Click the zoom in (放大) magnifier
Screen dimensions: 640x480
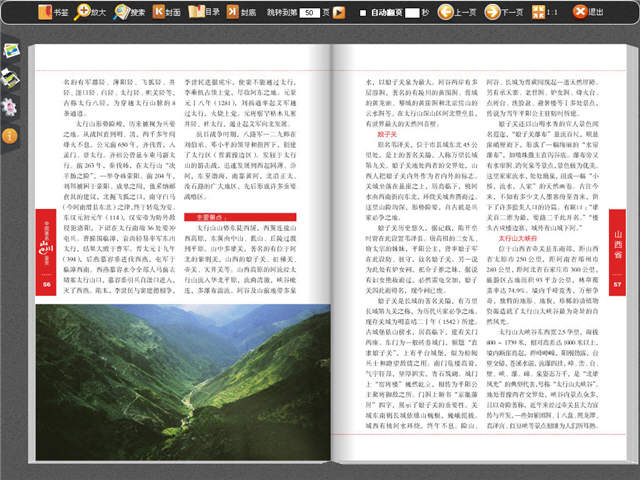point(89,12)
